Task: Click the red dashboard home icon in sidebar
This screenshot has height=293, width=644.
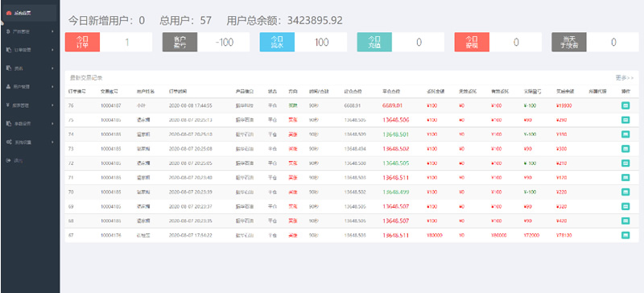Action: pyautogui.click(x=9, y=13)
